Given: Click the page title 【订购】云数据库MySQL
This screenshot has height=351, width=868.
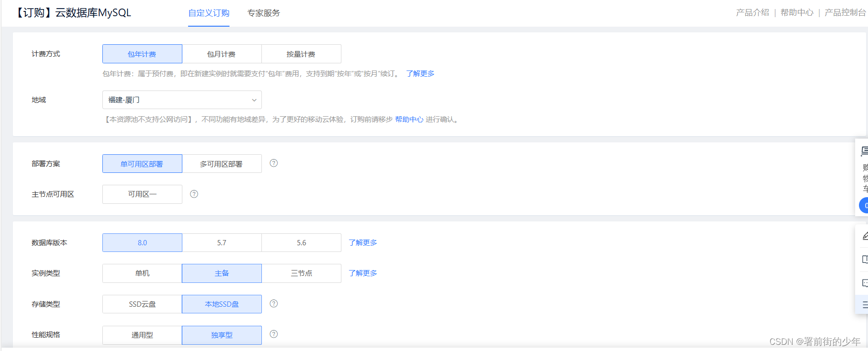Looking at the screenshot, I should 72,13.
